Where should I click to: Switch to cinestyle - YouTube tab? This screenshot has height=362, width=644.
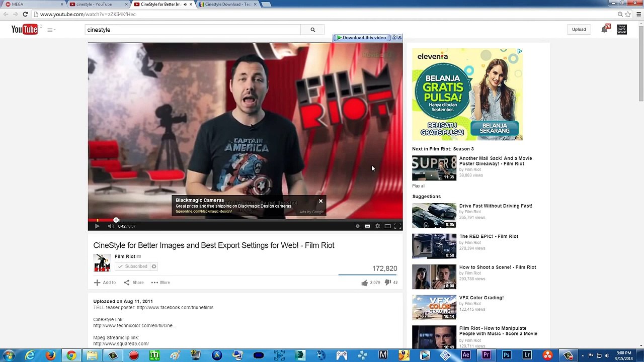[98, 5]
